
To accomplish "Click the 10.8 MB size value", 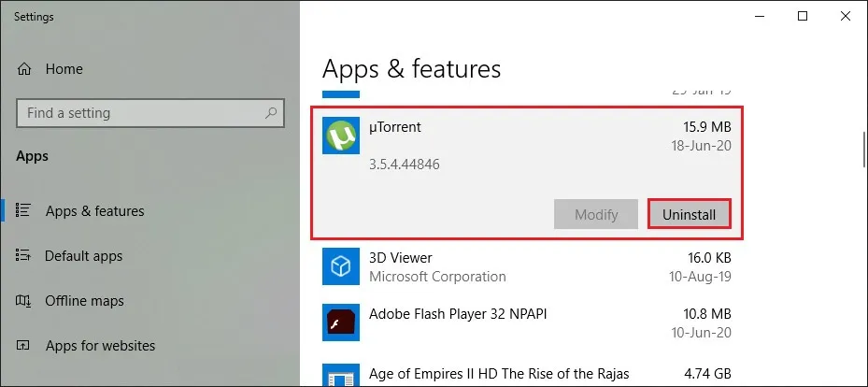I will tap(707, 314).
